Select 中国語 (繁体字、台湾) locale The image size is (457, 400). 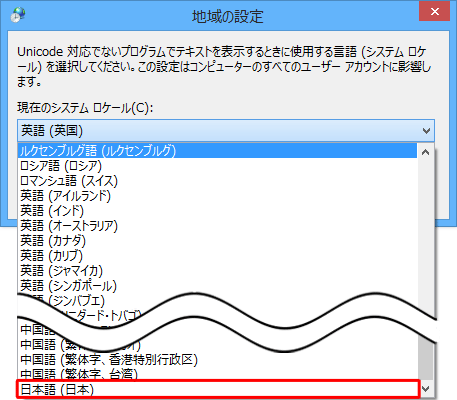(x=217, y=374)
